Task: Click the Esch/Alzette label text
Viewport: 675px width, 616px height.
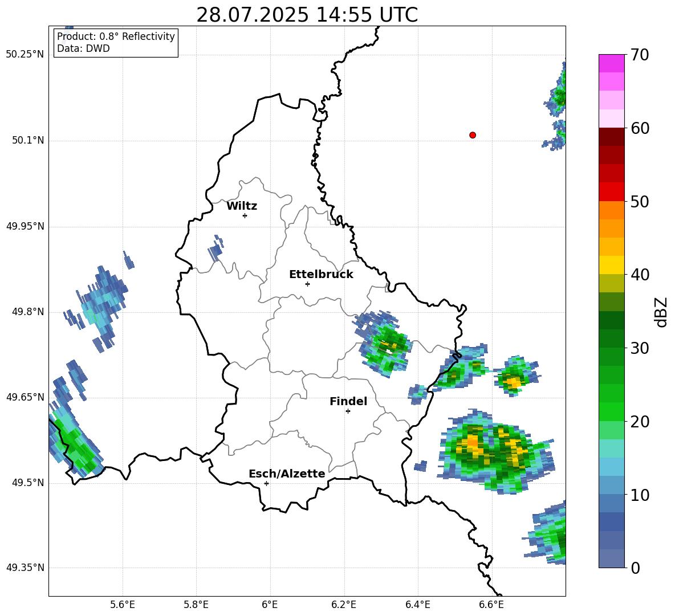Action: (287, 474)
